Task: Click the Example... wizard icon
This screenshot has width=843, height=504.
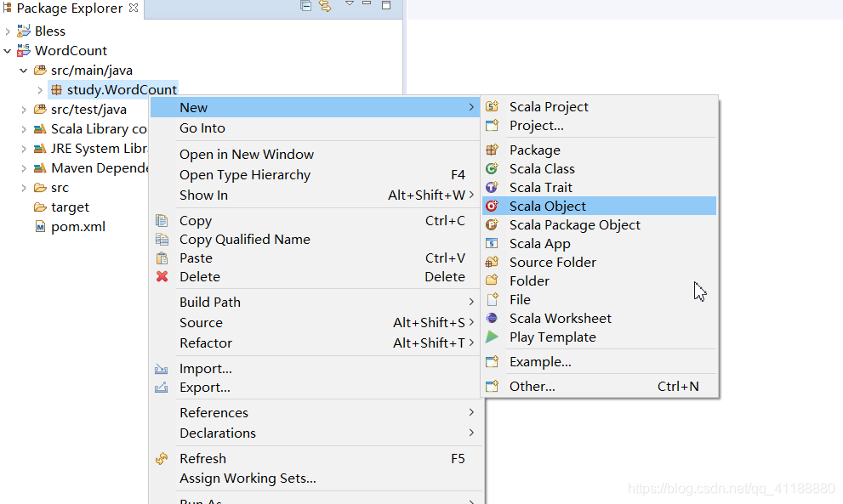Action: tap(492, 361)
